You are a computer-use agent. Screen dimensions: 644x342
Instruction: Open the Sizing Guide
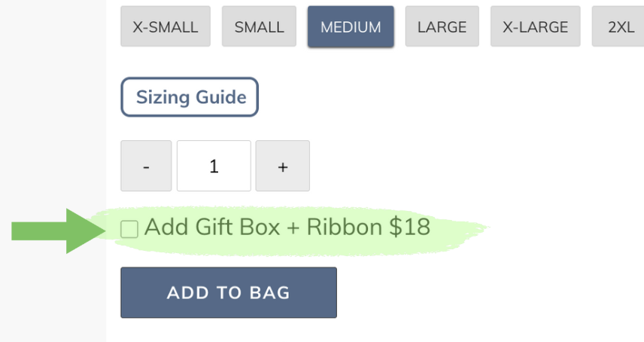coord(190,97)
